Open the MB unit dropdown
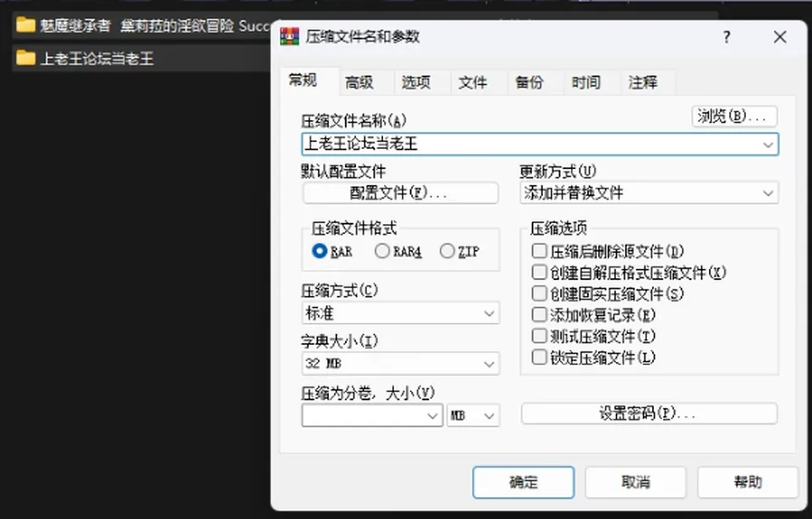Viewport: 812px width, 519px height. click(474, 416)
